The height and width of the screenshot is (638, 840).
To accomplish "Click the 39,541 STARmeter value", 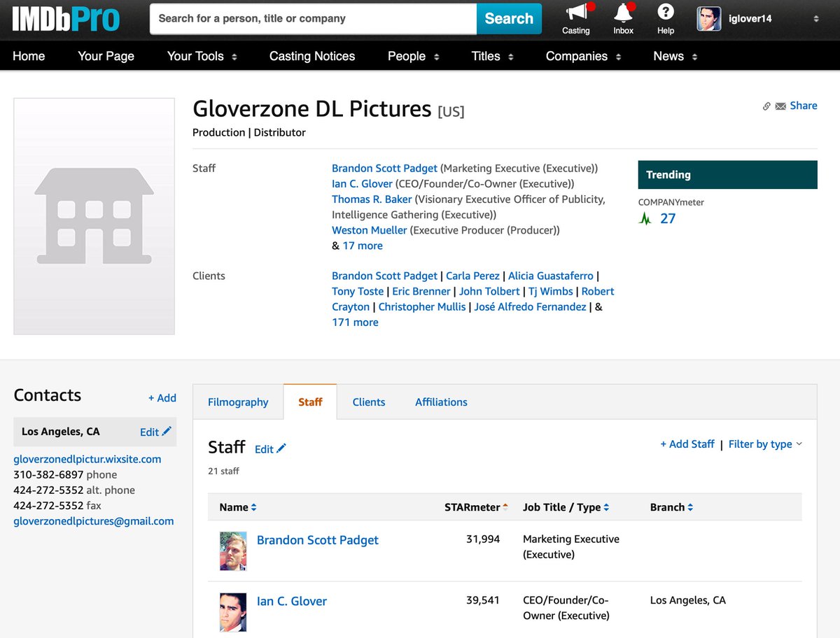I will click(x=483, y=600).
